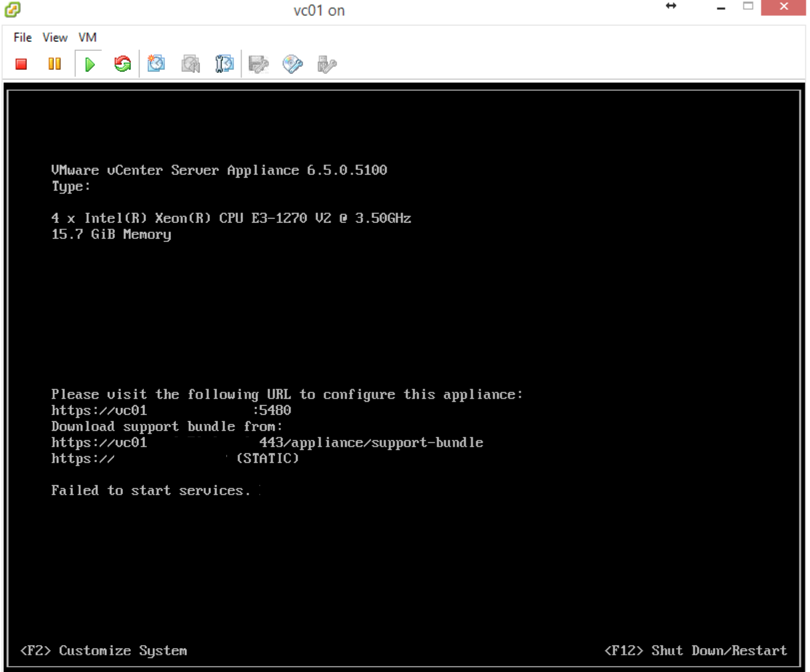Click the Intel Xeon CPU E3-1270 V2 line
This screenshot has width=810, height=672.
pyautogui.click(x=231, y=218)
